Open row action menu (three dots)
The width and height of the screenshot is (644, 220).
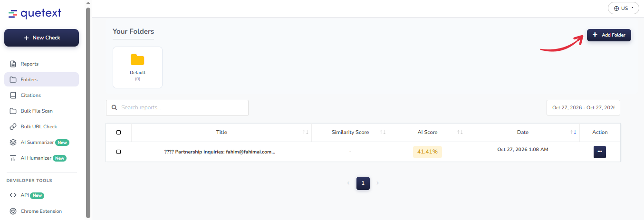point(600,152)
